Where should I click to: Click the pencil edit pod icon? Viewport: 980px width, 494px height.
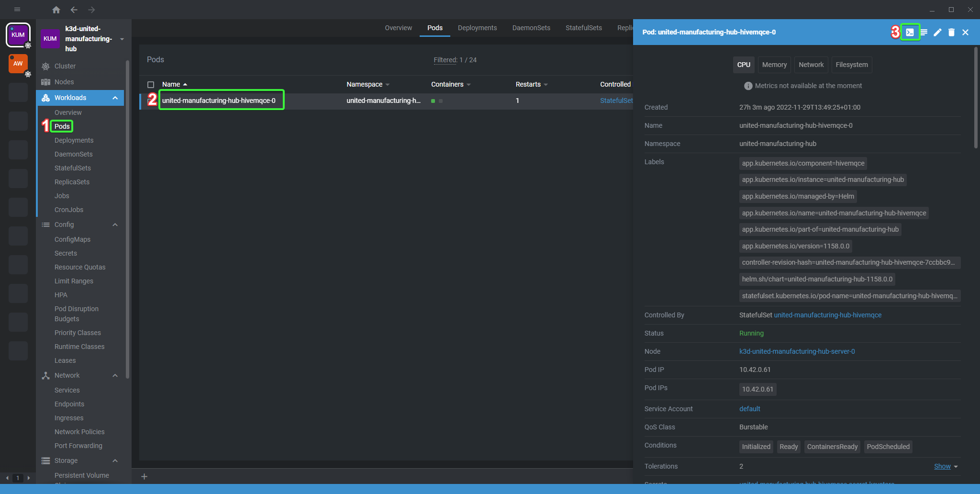tap(937, 32)
